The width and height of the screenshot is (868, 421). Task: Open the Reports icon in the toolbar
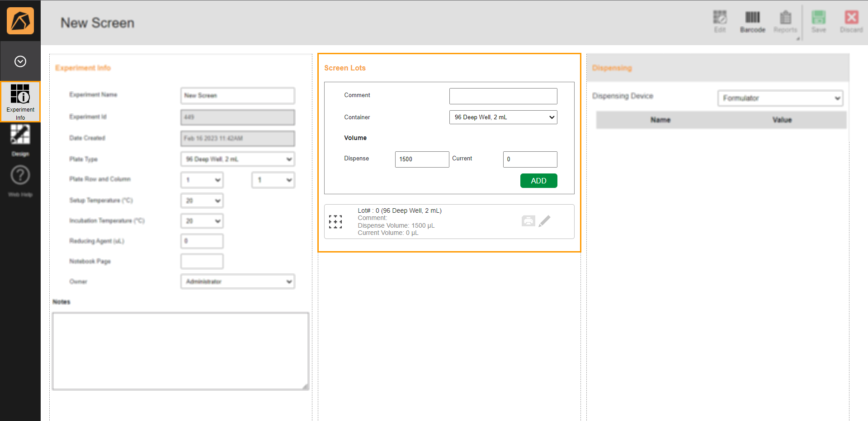785,20
